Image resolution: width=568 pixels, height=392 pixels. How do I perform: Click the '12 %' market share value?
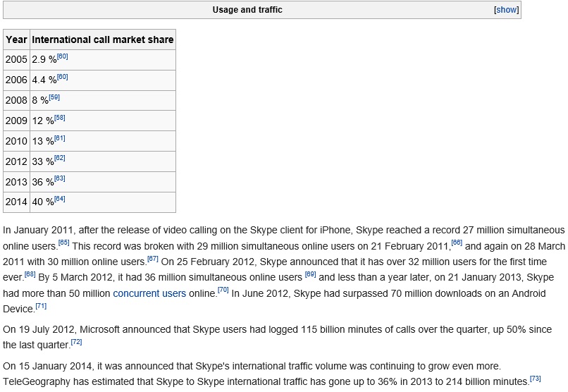[x=43, y=121]
